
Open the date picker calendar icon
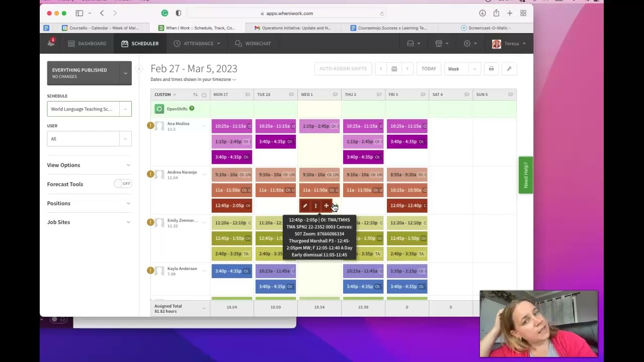pos(394,68)
